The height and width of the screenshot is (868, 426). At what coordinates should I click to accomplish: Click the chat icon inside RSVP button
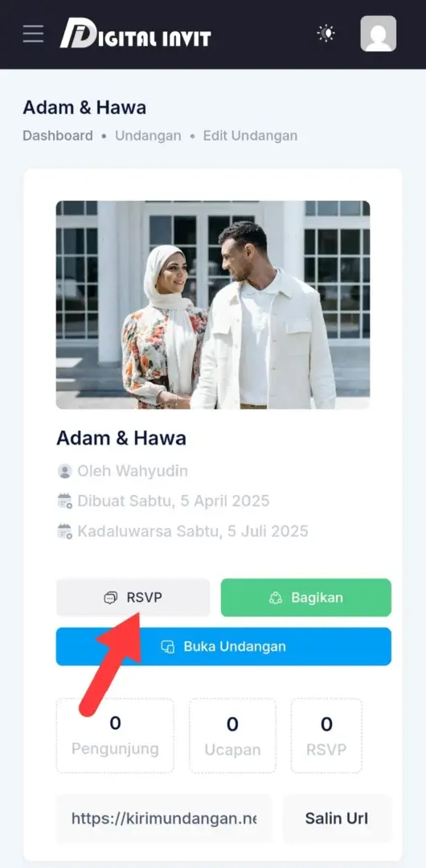pyautogui.click(x=111, y=598)
